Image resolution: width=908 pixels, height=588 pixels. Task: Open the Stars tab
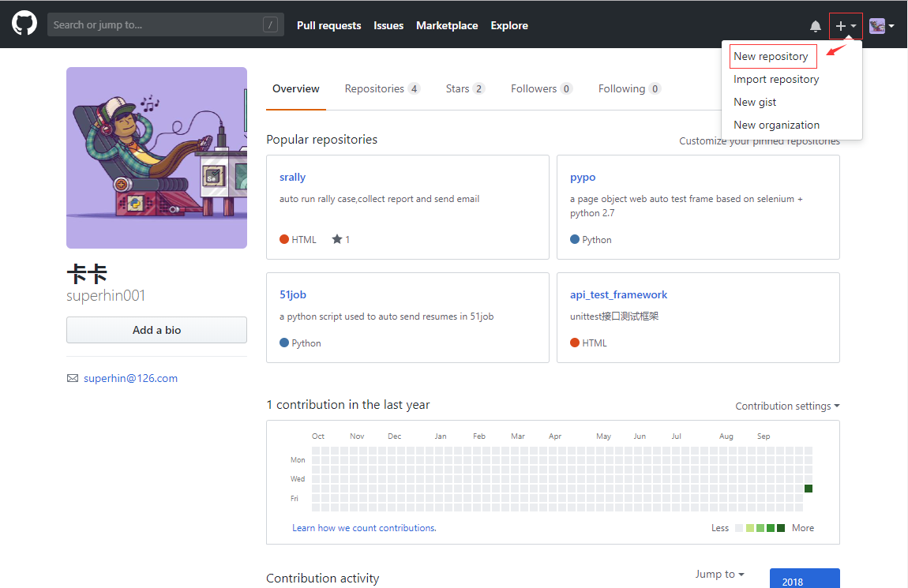464,88
